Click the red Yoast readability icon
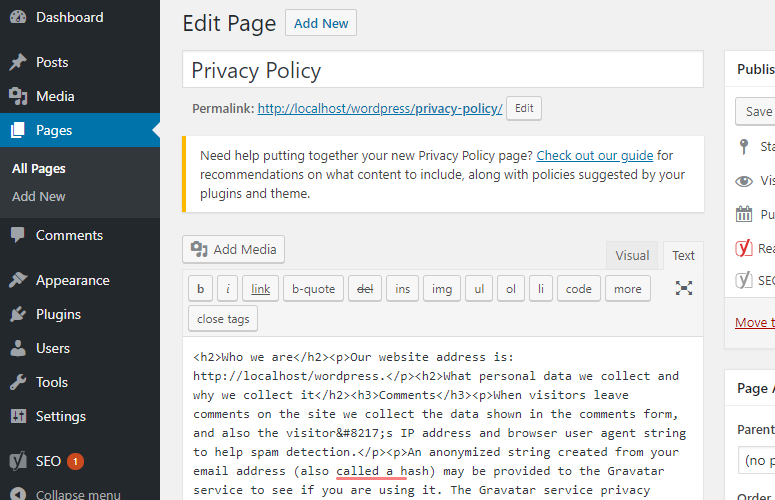This screenshot has width=775, height=500. [x=744, y=248]
